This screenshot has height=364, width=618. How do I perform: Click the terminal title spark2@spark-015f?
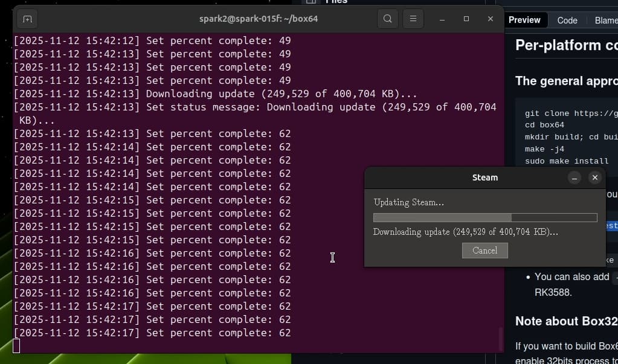tap(259, 19)
